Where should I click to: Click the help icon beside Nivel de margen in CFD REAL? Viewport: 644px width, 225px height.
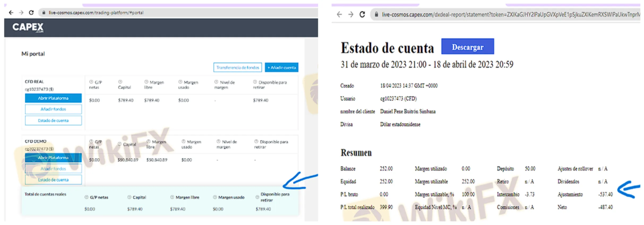[x=216, y=82]
